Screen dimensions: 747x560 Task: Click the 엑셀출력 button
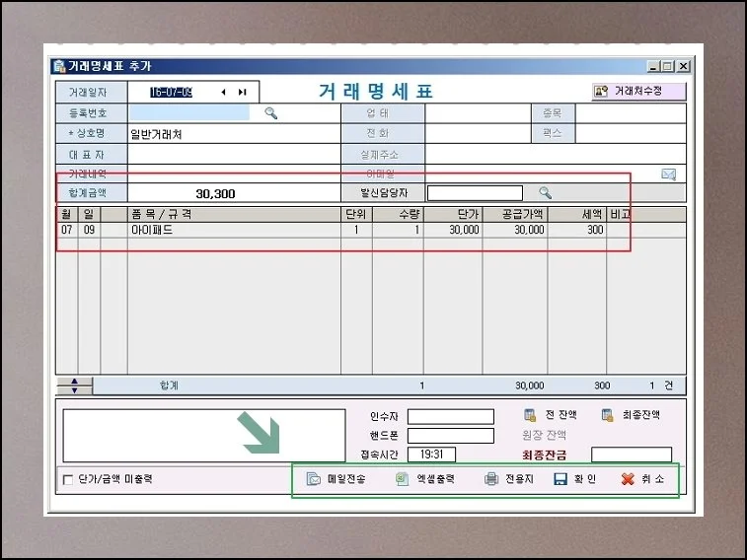(x=425, y=478)
